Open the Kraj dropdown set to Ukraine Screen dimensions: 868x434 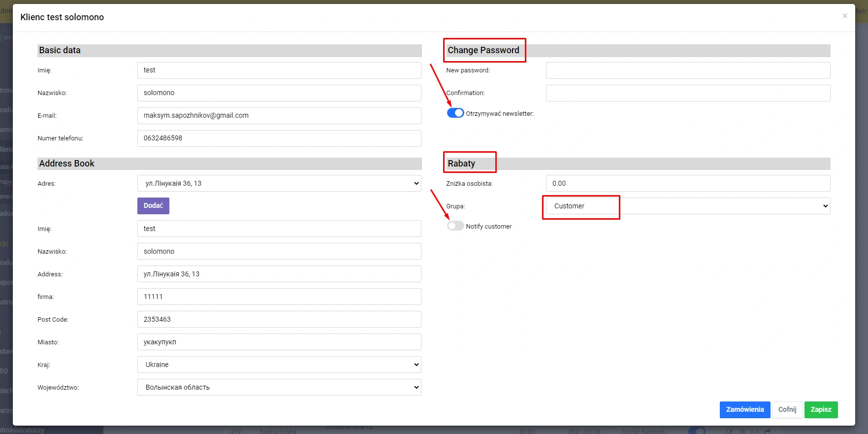[279, 365]
